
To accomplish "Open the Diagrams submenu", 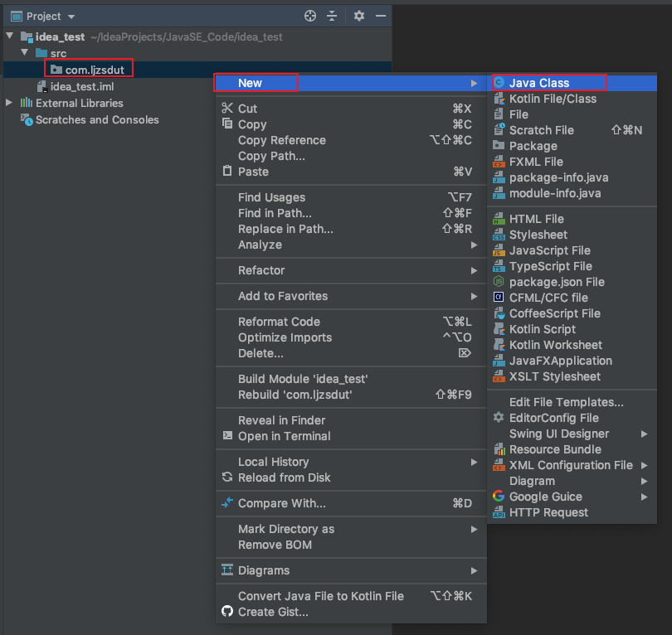I will [351, 570].
